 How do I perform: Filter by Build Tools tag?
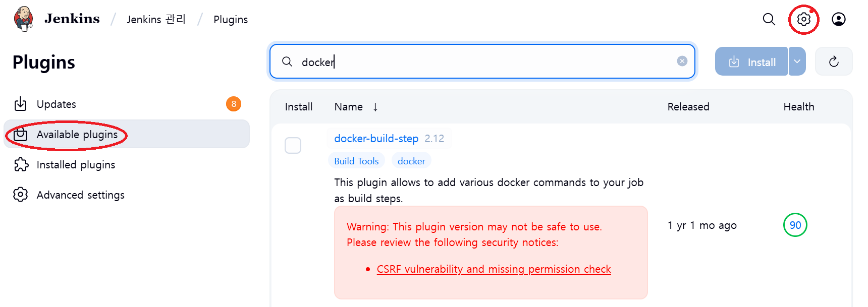(x=356, y=161)
